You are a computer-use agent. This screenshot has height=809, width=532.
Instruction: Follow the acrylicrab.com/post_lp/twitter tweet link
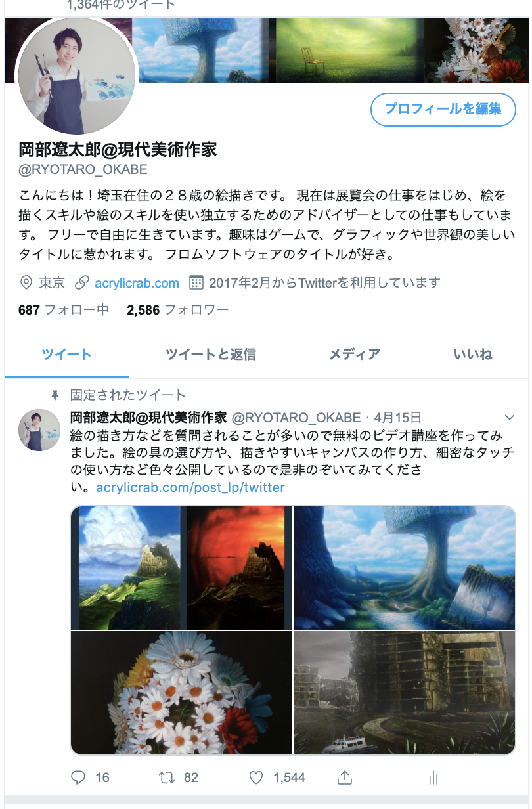click(x=190, y=487)
